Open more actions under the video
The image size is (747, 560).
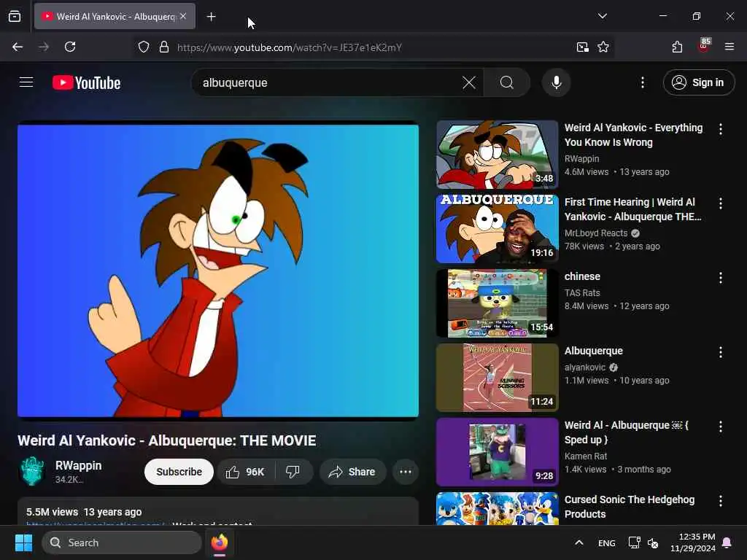coord(406,472)
